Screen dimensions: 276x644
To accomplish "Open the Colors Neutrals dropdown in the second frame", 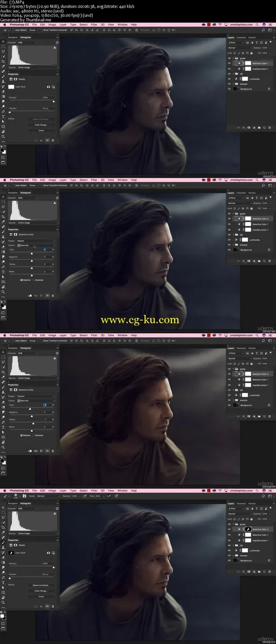I will pos(36,245).
